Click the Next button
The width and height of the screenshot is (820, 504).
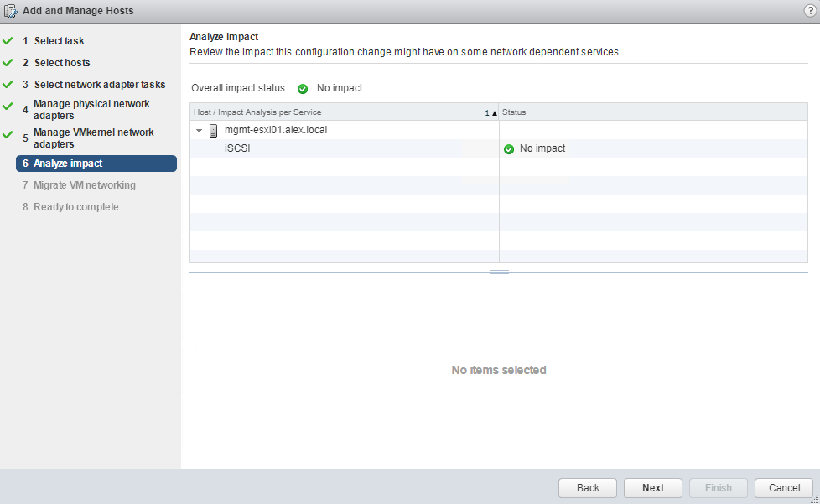pos(652,488)
